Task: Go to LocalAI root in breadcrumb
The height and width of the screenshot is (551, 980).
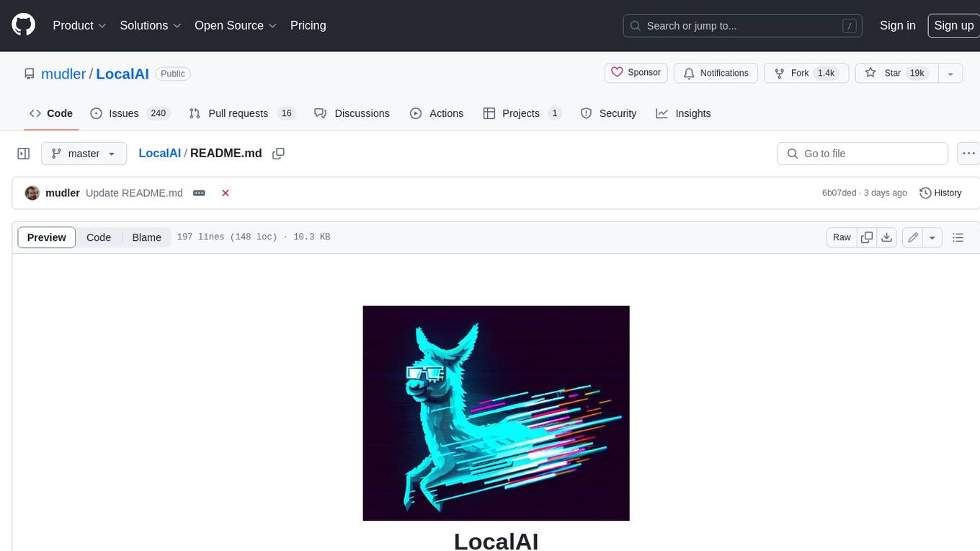Action: [159, 153]
